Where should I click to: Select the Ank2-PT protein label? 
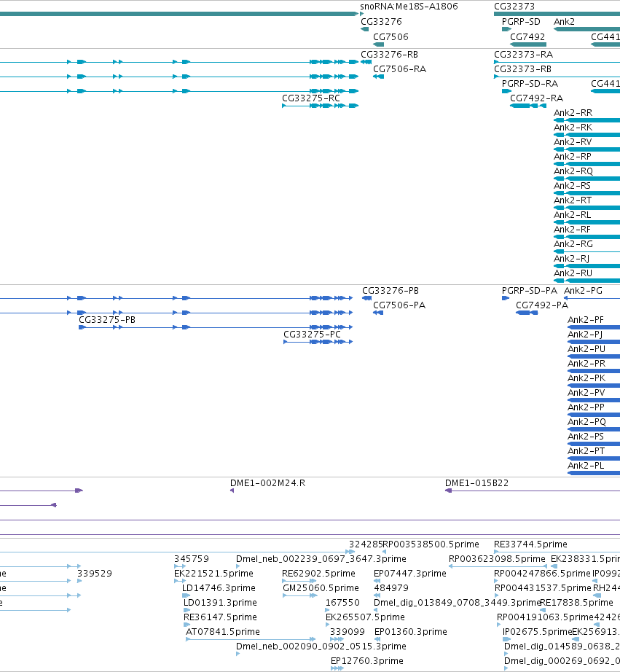coord(586,451)
